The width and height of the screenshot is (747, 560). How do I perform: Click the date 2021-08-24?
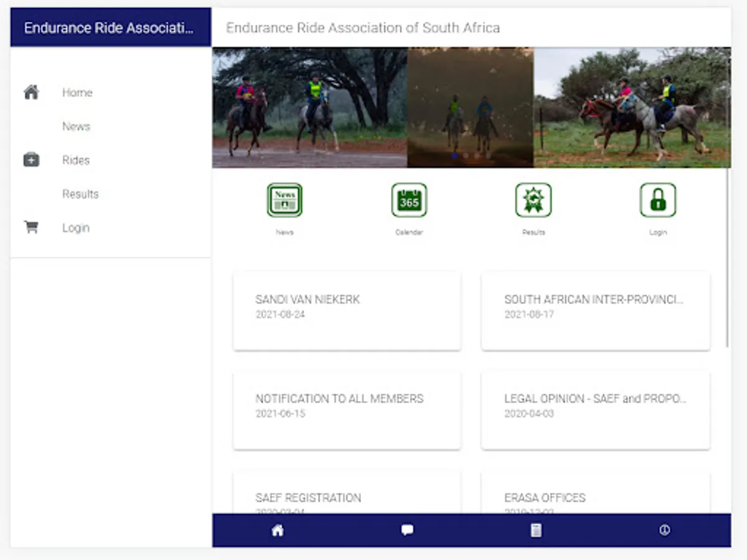pyautogui.click(x=280, y=315)
